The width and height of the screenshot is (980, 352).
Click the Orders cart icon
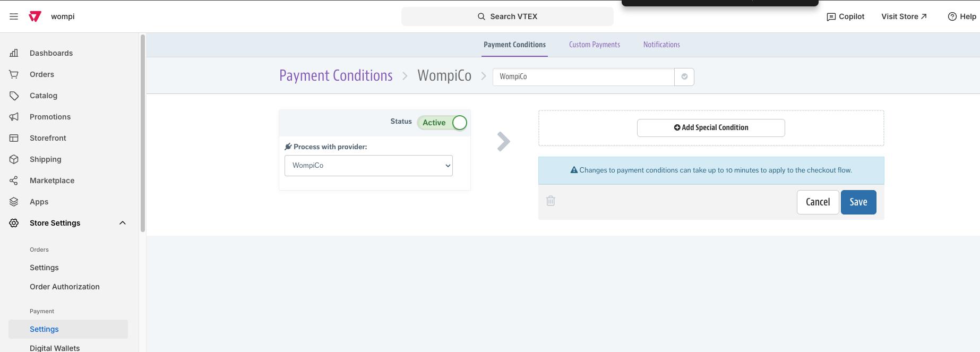14,74
